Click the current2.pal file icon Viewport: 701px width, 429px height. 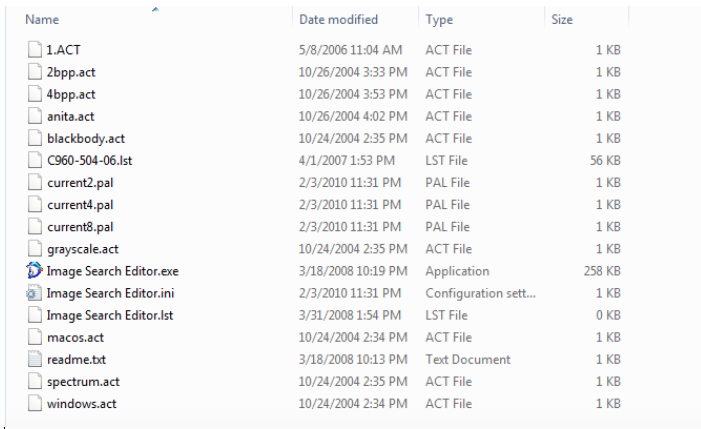click(x=34, y=182)
